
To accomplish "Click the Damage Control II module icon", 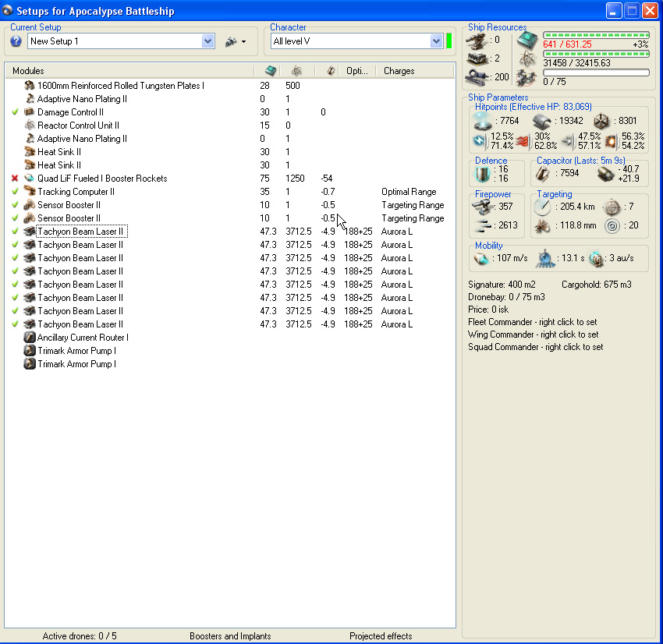I will coord(29,112).
